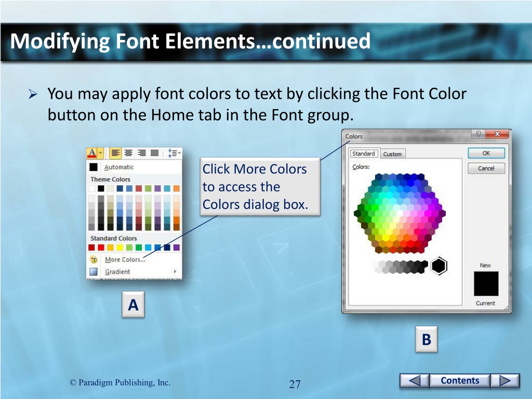Select the Standard tab in Colors dialog
Viewport: 532px width, 399px height.
(363, 154)
